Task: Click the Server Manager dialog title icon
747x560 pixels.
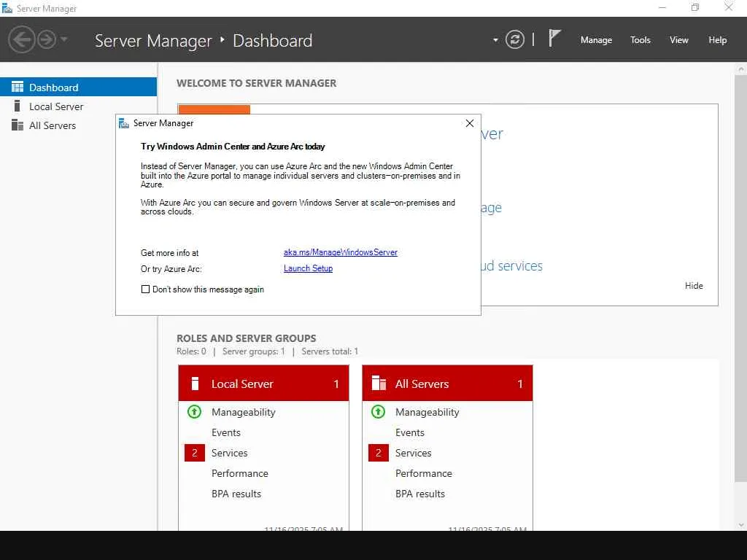Action: click(124, 123)
